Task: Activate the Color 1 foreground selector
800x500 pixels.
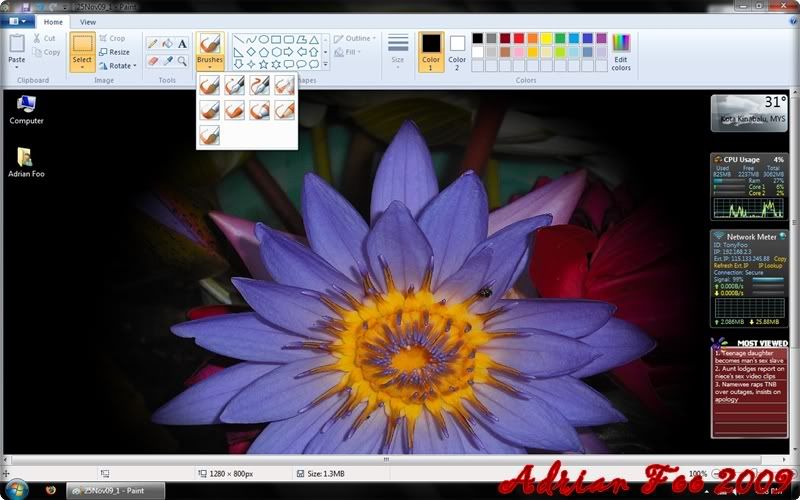Action: point(431,52)
